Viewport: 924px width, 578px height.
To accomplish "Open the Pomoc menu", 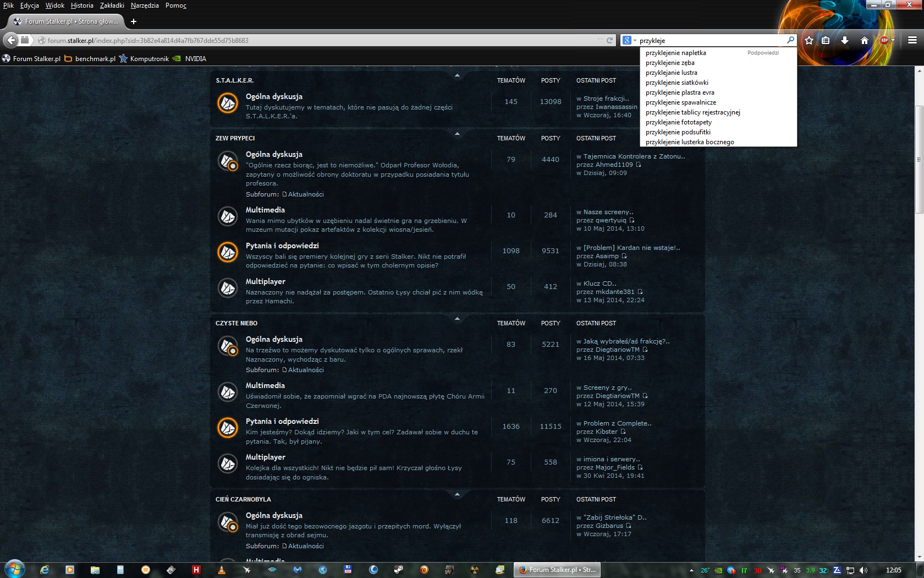I will [176, 6].
